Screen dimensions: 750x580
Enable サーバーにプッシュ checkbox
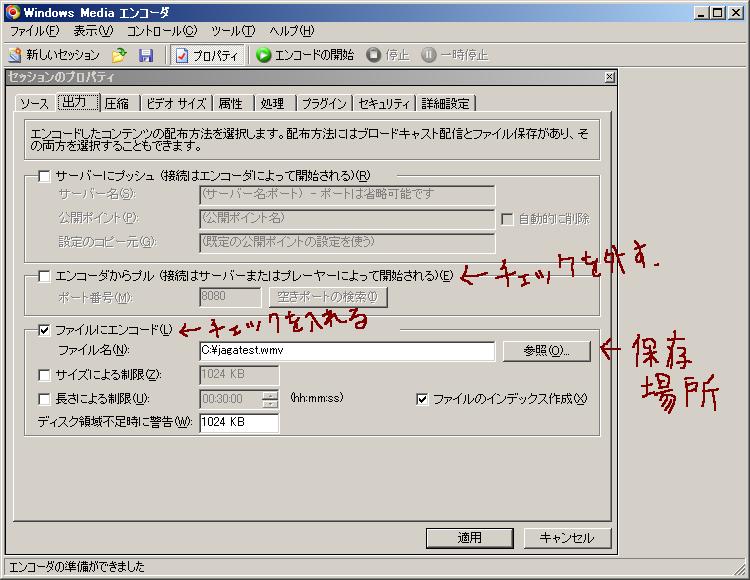click(x=44, y=176)
